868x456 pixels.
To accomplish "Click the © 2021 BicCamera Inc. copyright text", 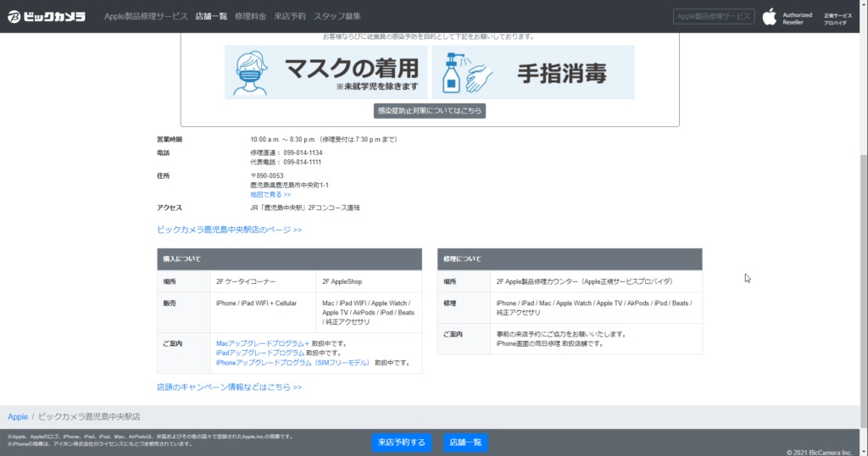I will pos(820,453).
